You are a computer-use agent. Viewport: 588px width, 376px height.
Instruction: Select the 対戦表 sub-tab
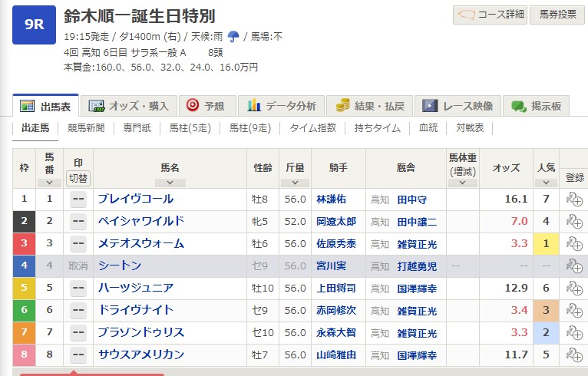coord(470,128)
